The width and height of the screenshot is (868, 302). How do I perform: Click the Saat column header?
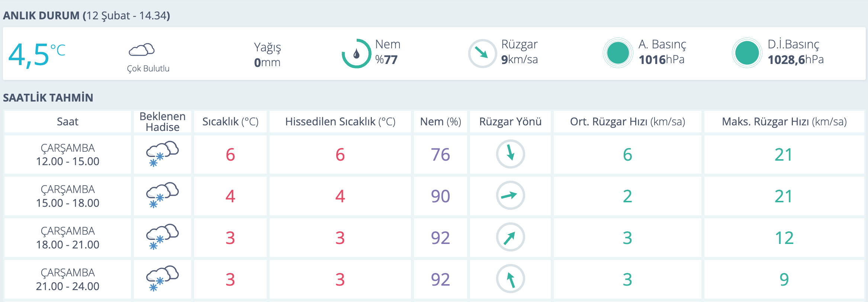[67, 122]
